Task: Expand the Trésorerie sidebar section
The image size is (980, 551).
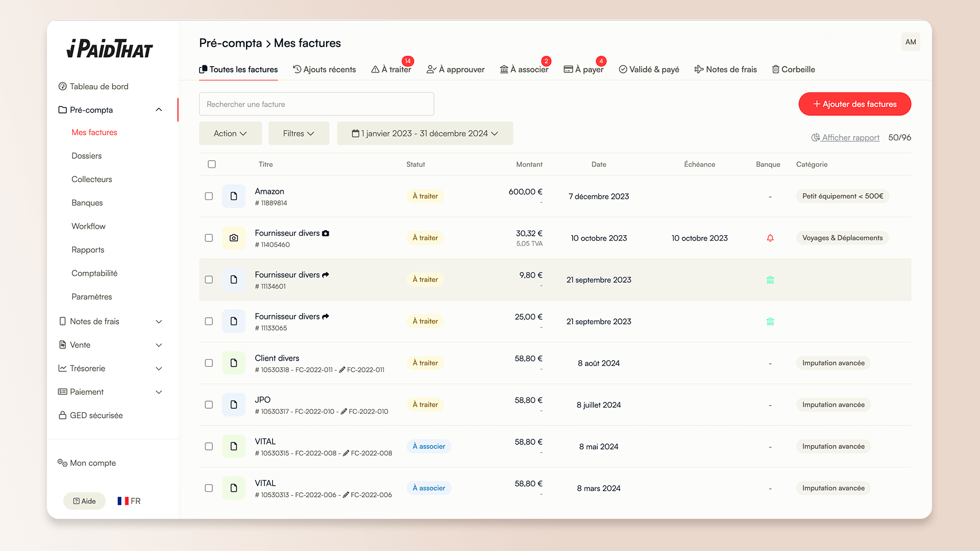Action: click(x=159, y=368)
